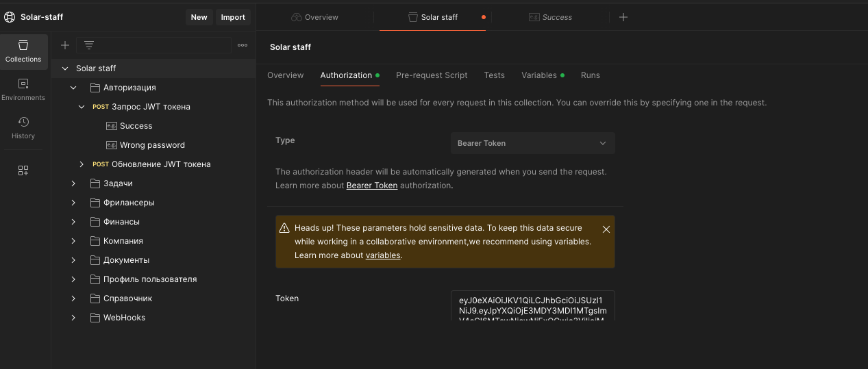
Task: Collapse the Solar staff collection
Action: pos(65,68)
